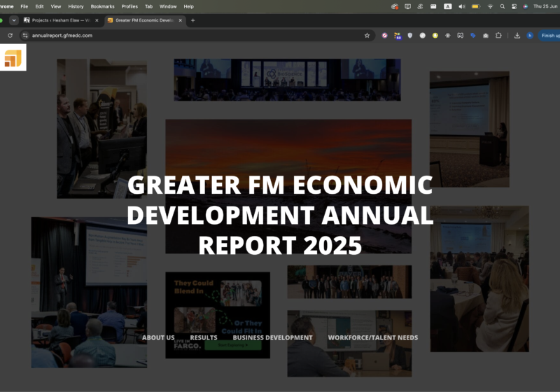
Task: Open the View menu
Action: pos(56,6)
